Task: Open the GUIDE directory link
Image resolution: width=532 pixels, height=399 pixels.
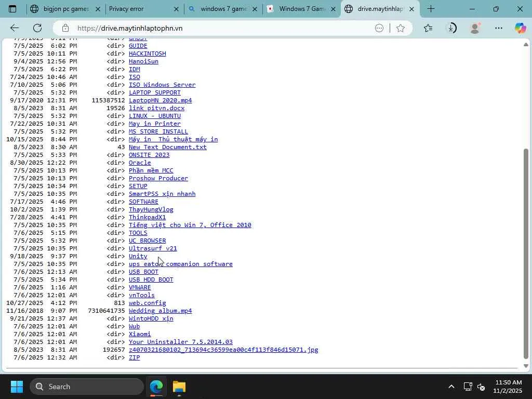Action: (138, 46)
